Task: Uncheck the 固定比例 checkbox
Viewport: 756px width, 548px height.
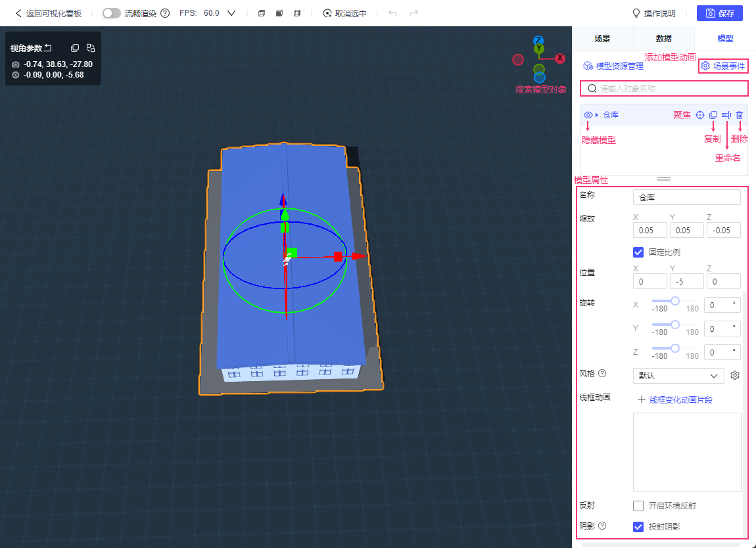Action: point(638,252)
